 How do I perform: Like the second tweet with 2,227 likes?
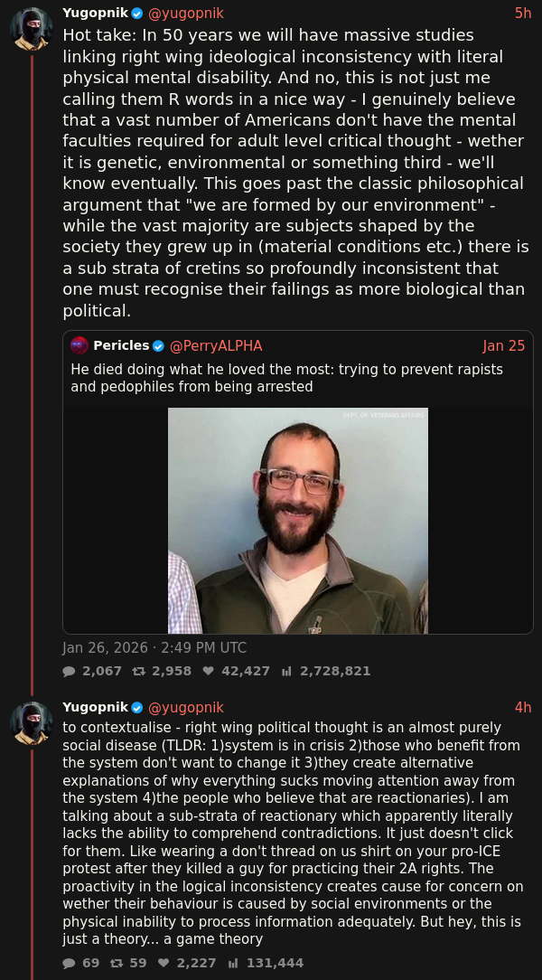[x=164, y=963]
